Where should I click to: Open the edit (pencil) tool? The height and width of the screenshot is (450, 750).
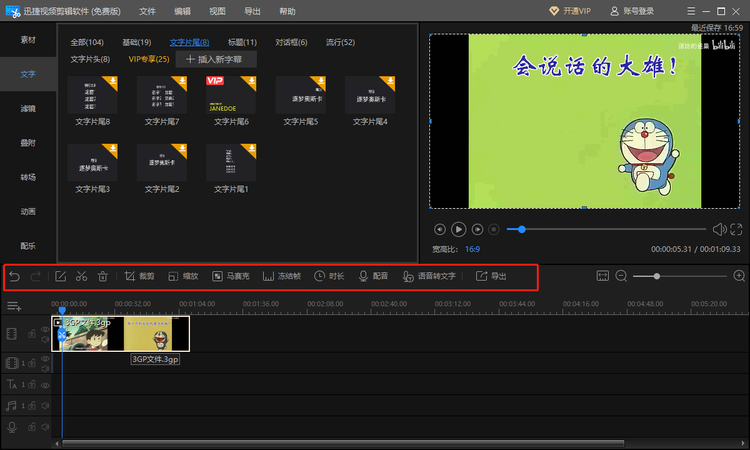point(60,276)
